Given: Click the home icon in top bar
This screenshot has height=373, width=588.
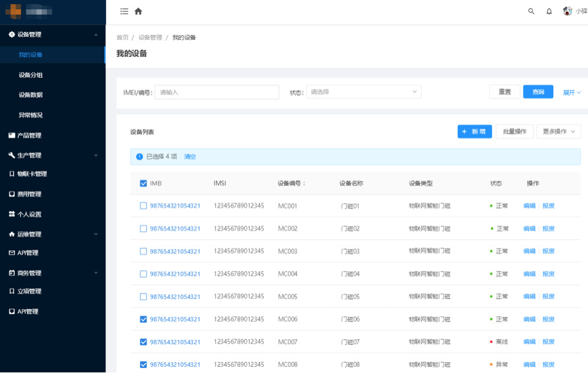Looking at the screenshot, I should 138,11.
